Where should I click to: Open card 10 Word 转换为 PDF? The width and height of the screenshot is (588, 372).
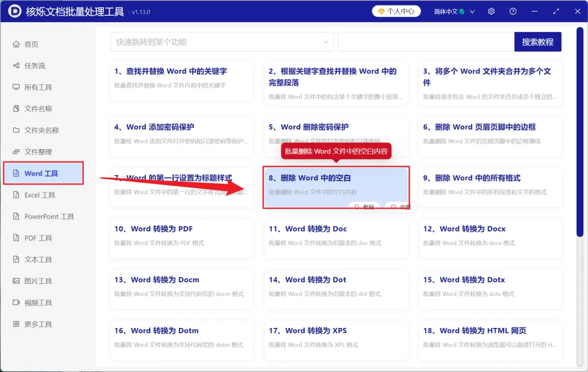coord(182,238)
